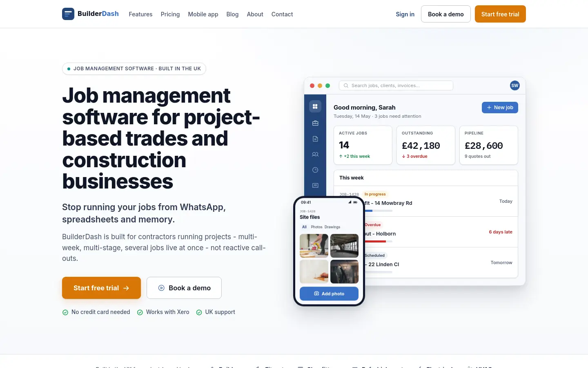Open the empty warehouse interior photo
Viewport: 588px width, 368px height.
point(344,245)
